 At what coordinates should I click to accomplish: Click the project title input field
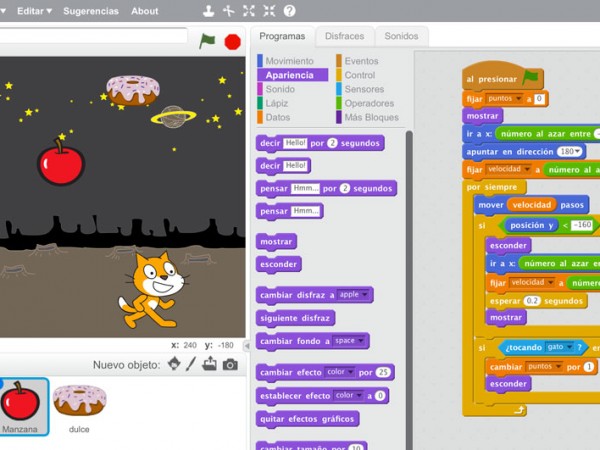point(94,36)
